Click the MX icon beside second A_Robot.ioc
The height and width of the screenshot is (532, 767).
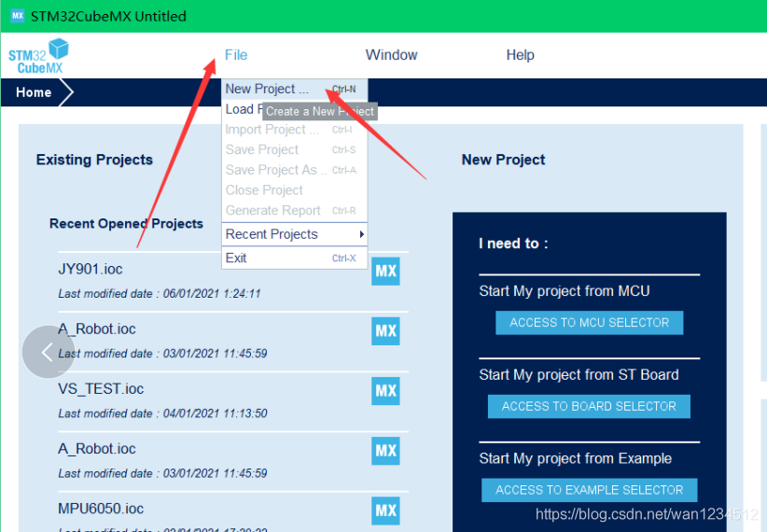(x=385, y=451)
